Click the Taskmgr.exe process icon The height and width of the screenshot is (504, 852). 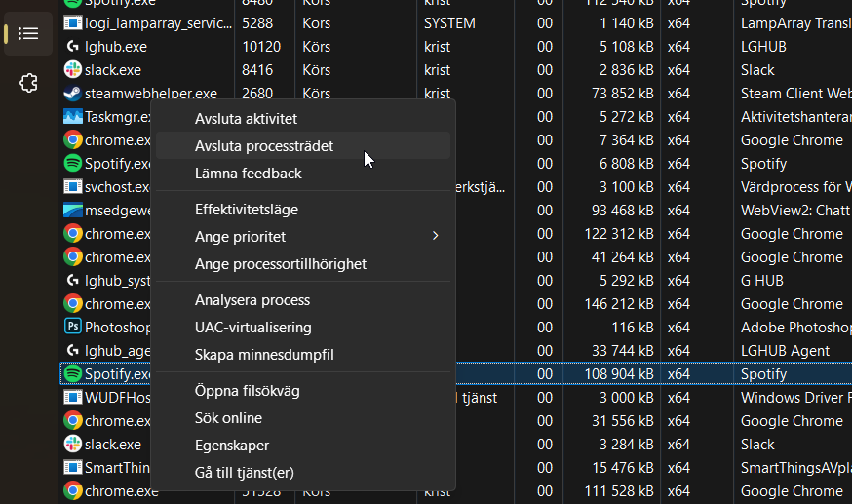[72, 117]
